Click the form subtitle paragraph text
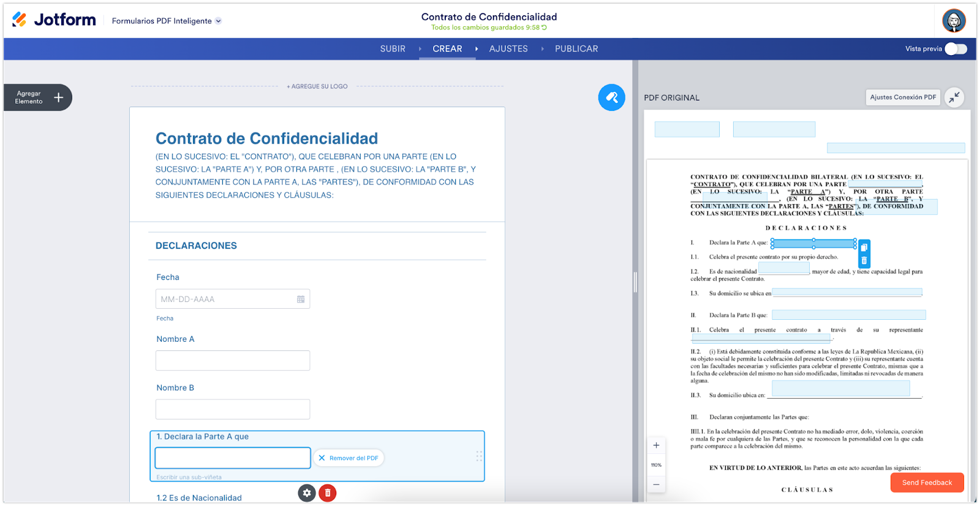The image size is (980, 506). [x=316, y=176]
